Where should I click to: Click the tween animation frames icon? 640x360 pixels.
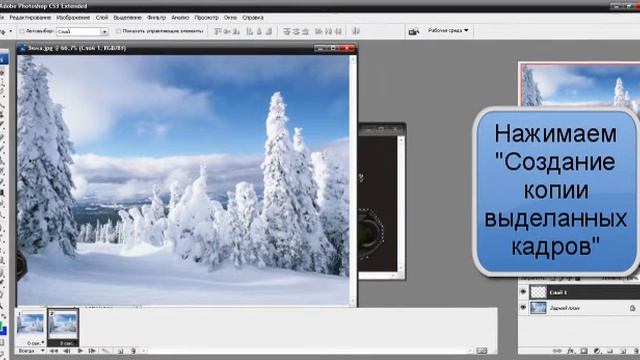(106, 351)
